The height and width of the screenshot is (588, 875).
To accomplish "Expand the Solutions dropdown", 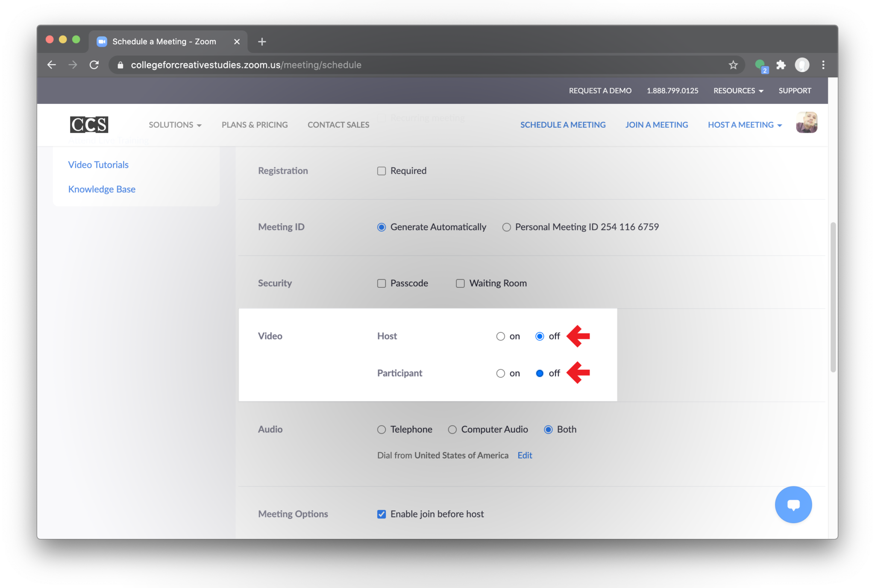I will point(175,125).
